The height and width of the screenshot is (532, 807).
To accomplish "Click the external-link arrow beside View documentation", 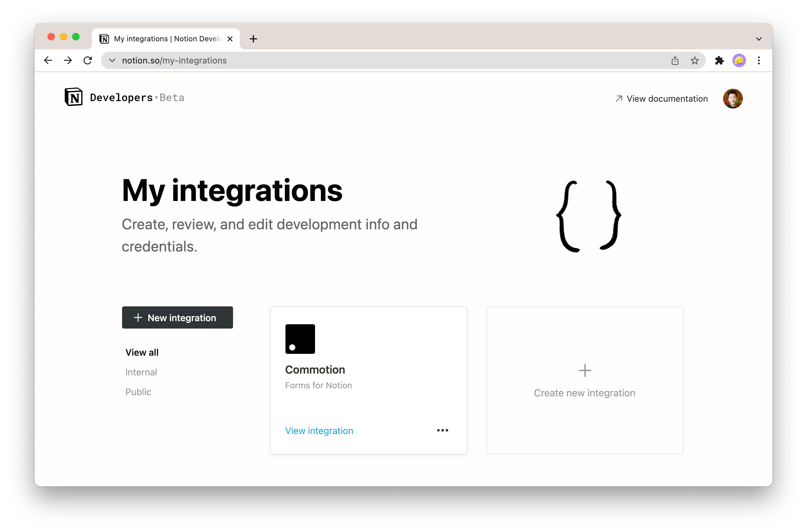I will [x=619, y=98].
